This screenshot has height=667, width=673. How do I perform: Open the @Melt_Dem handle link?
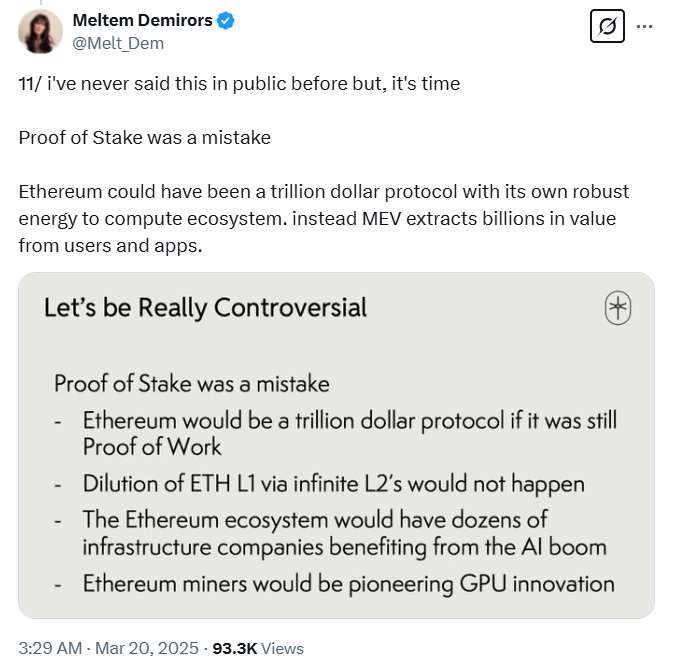[118, 43]
